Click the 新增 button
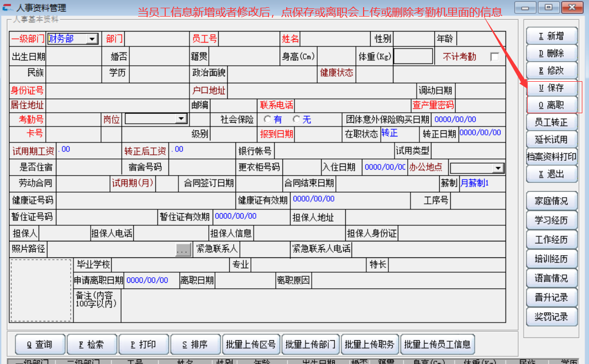 tap(551, 36)
